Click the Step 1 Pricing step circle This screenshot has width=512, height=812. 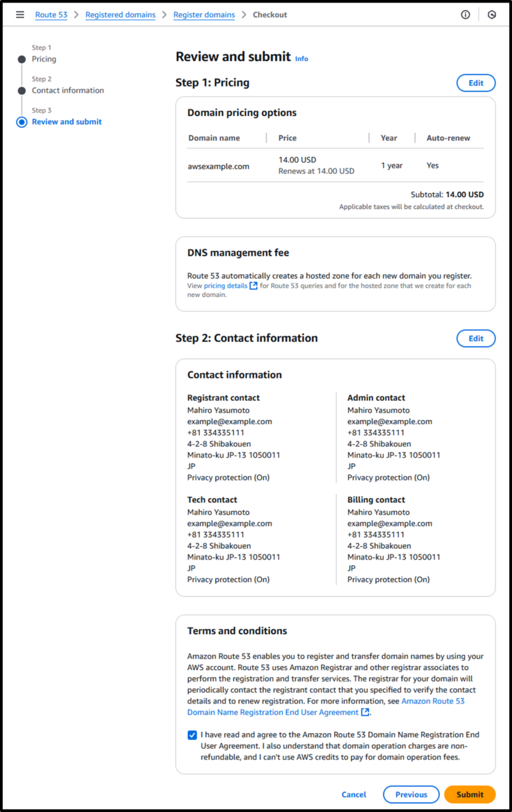click(23, 59)
